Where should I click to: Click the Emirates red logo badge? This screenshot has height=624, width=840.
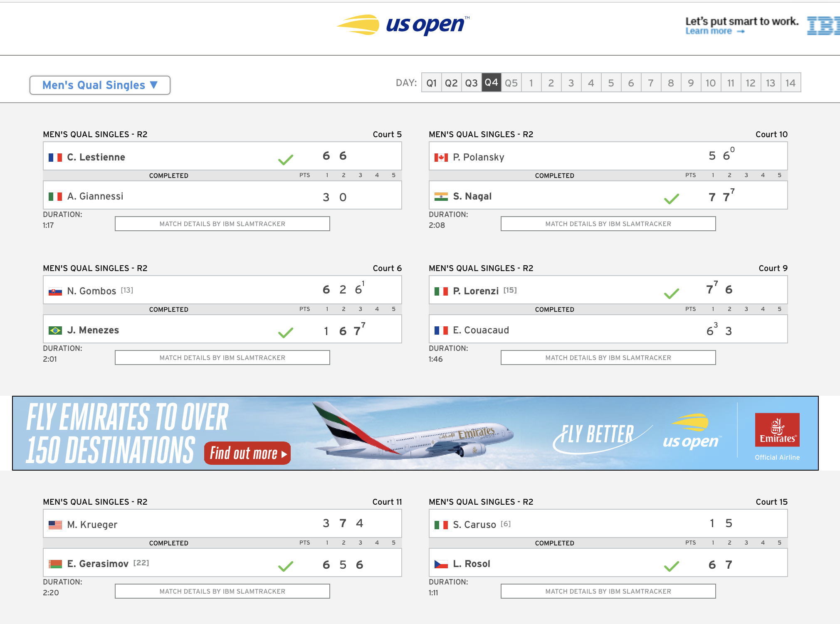click(x=777, y=430)
